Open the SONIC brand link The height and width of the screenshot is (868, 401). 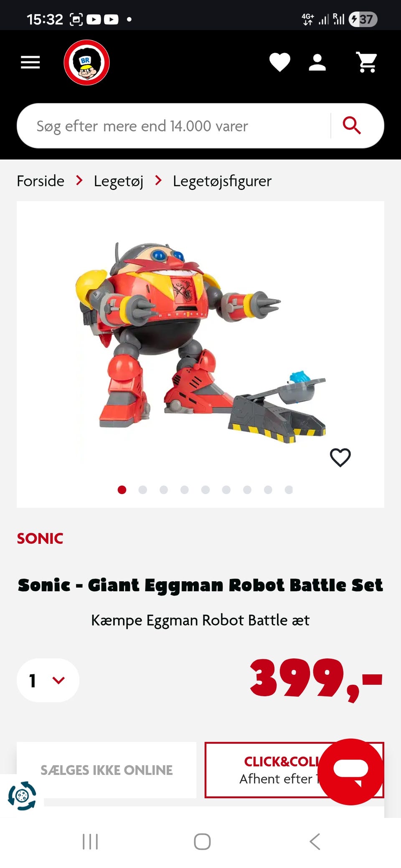(x=40, y=538)
